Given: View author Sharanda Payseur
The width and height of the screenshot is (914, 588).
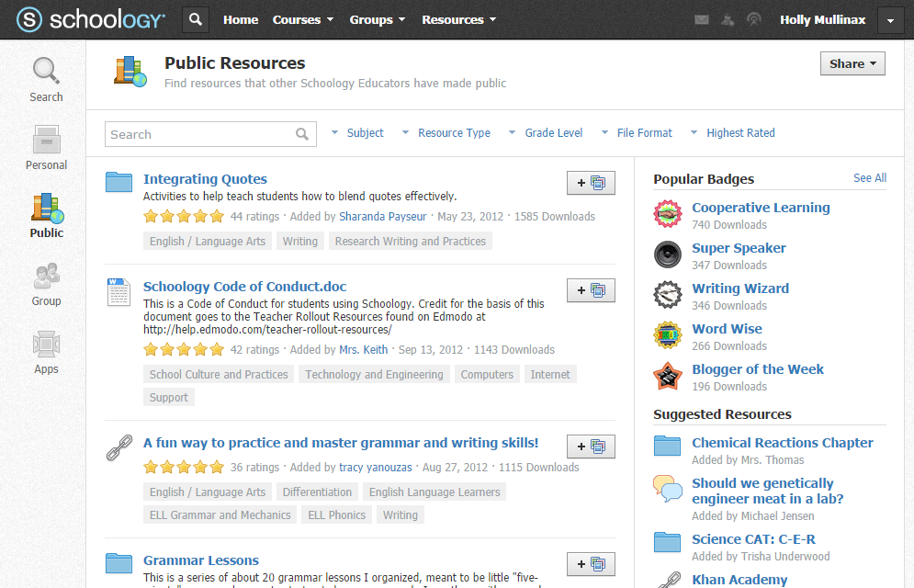Looking at the screenshot, I should click(383, 216).
